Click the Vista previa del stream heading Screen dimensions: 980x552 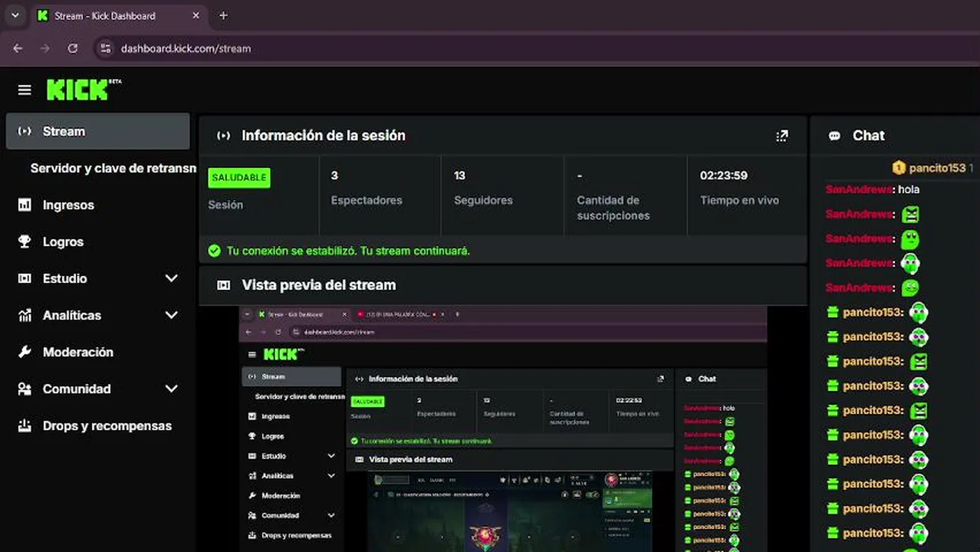click(x=319, y=285)
